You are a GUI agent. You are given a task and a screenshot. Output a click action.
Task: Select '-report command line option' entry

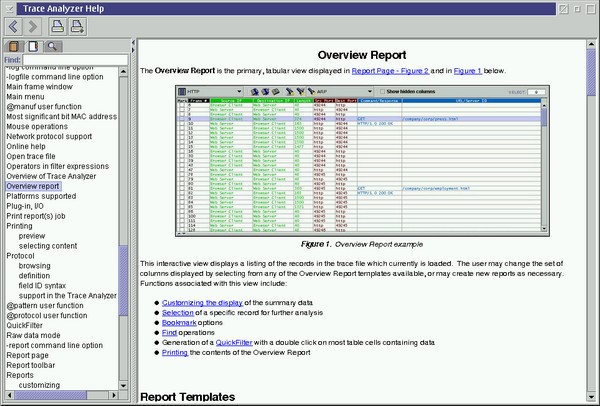tap(55, 346)
